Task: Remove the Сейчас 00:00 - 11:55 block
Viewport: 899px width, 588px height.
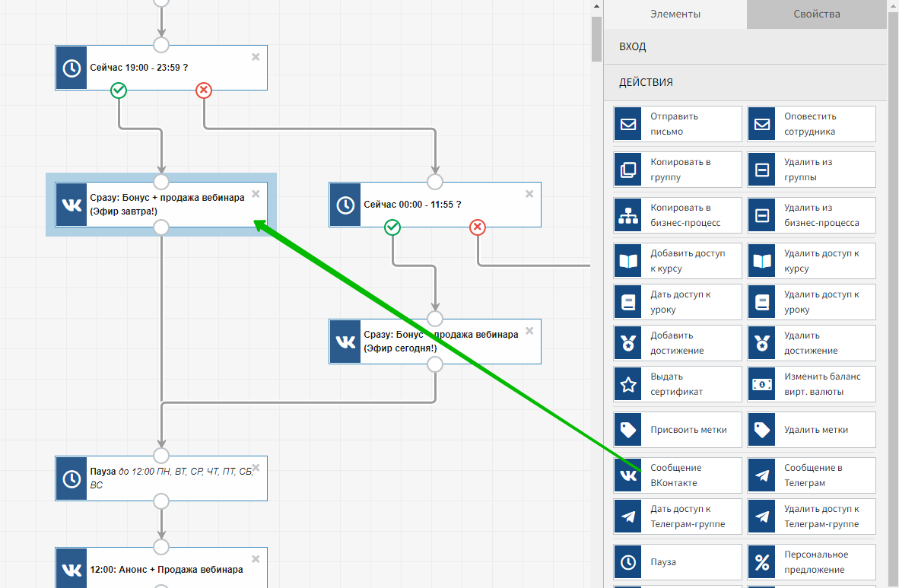Action: click(529, 194)
